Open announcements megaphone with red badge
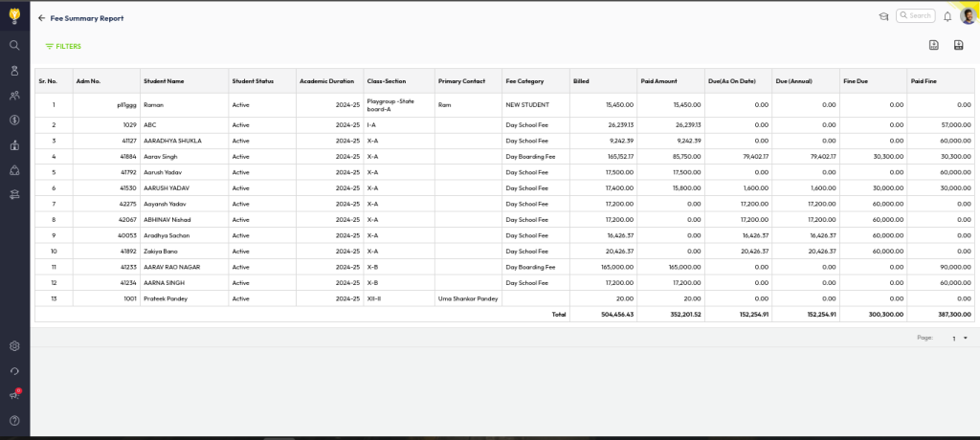The height and width of the screenshot is (440, 980). click(14, 395)
